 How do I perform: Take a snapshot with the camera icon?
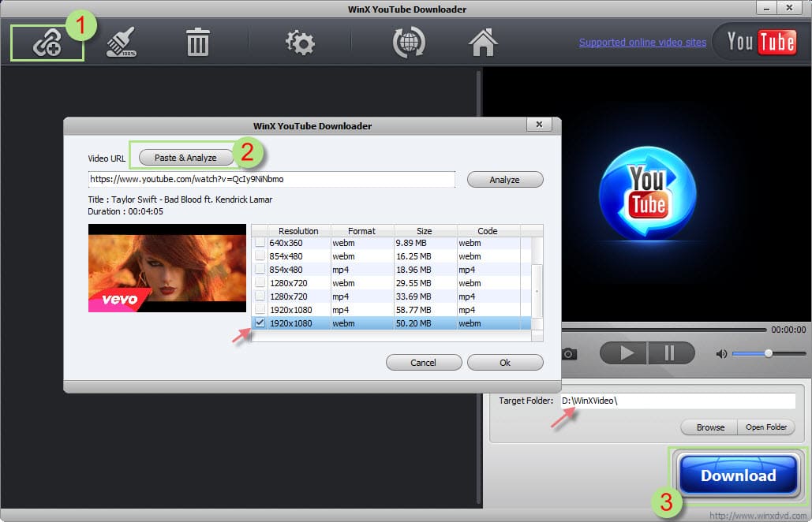569,354
